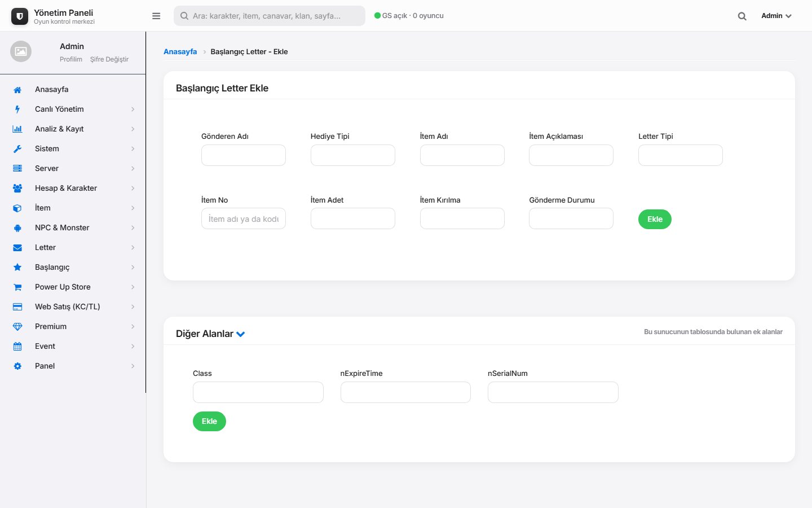Open the Analiz & Kayıt menu item
Screen dimensions: 812x508
[x=73, y=129]
